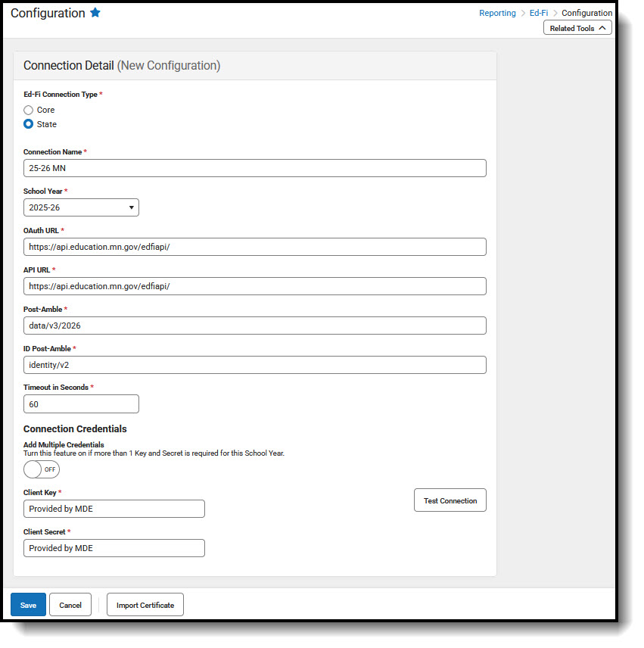
Task: Click the ID Post-Amble input
Action: pos(254,365)
